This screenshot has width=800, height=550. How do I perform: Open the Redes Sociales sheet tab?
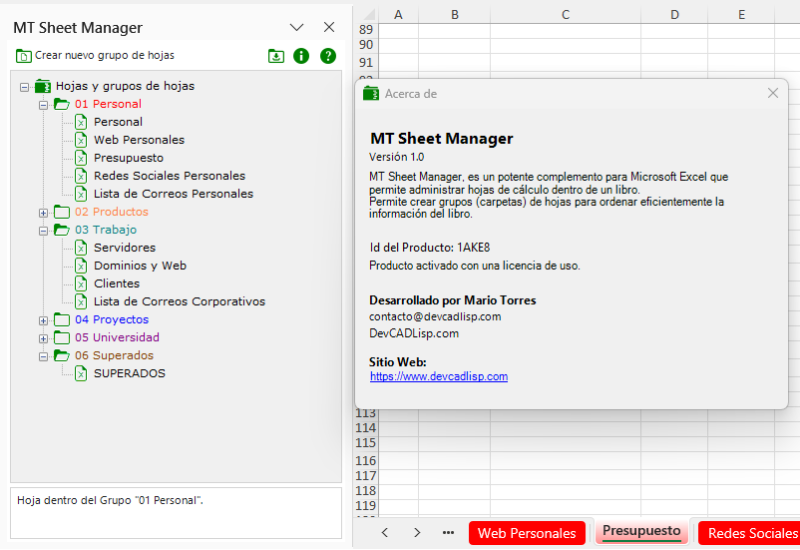pos(749,533)
